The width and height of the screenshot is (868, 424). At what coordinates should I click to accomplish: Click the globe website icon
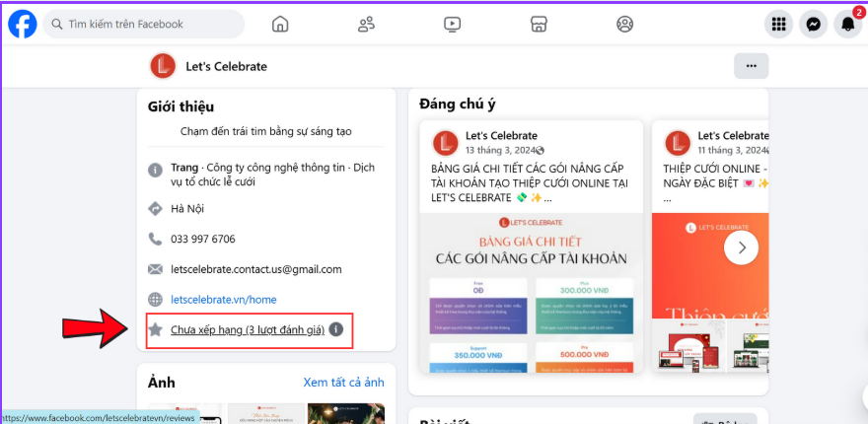(155, 300)
